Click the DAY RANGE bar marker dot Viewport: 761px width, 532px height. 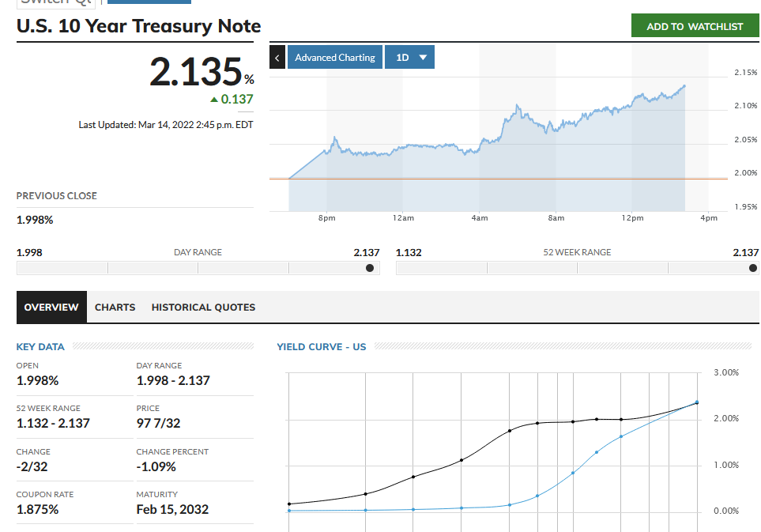pyautogui.click(x=370, y=268)
